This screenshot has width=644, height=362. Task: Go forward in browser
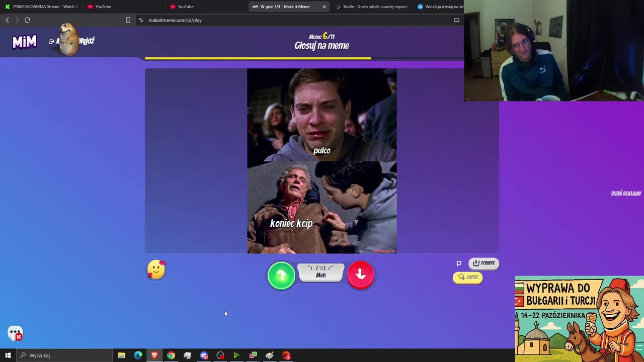[x=17, y=20]
